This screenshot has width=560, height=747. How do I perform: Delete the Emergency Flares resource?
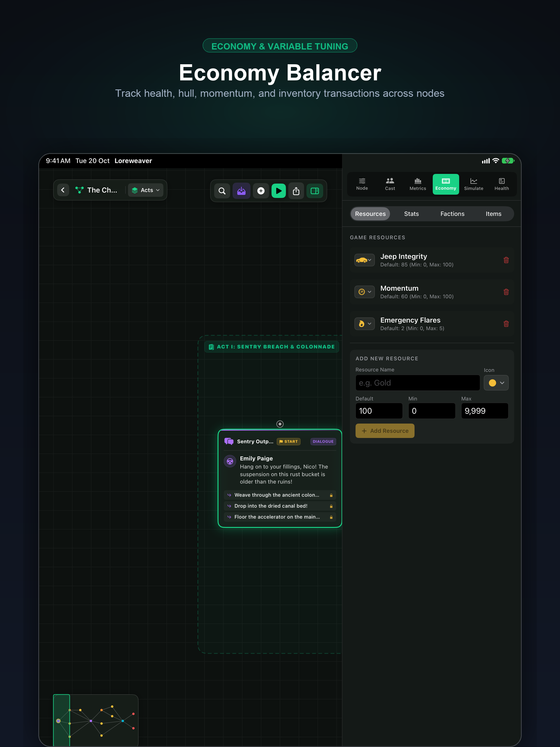pyautogui.click(x=506, y=323)
